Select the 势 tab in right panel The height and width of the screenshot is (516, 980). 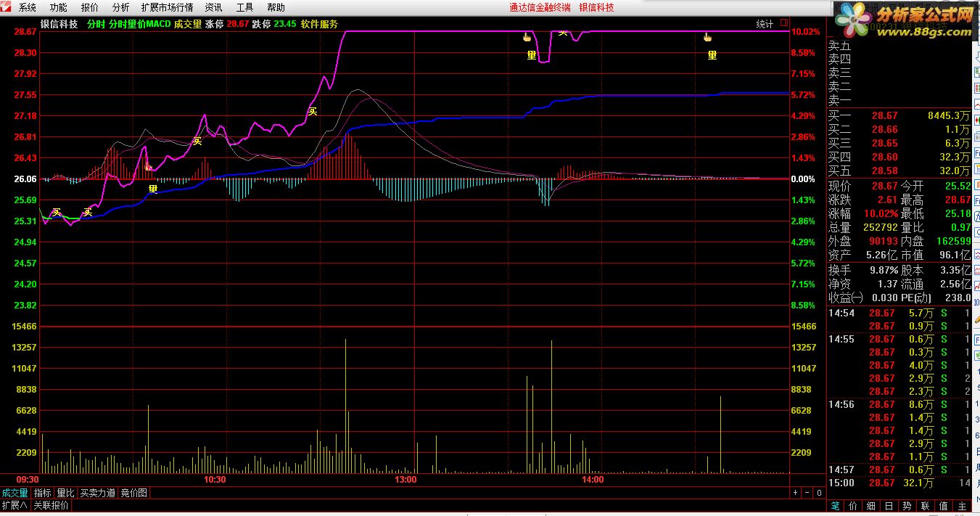point(907,506)
